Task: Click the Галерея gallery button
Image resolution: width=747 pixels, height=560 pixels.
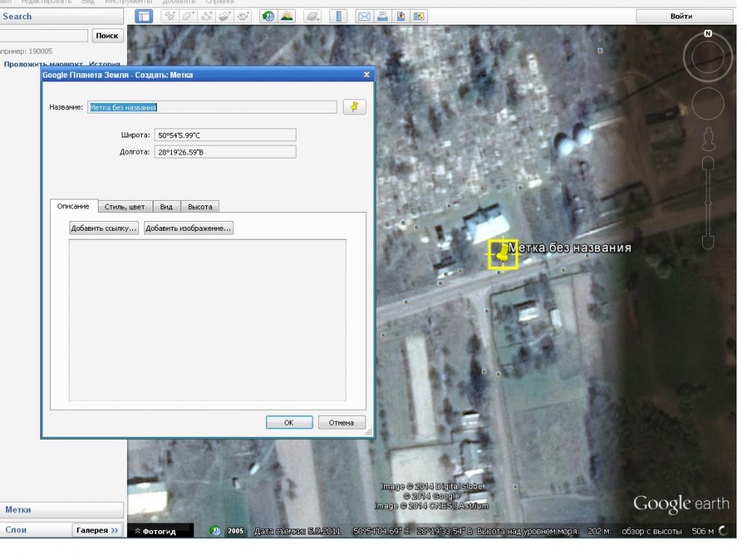Action: coord(97,530)
